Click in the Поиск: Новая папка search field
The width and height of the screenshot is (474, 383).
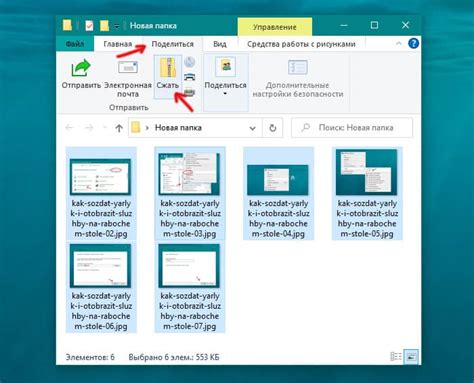click(x=352, y=128)
